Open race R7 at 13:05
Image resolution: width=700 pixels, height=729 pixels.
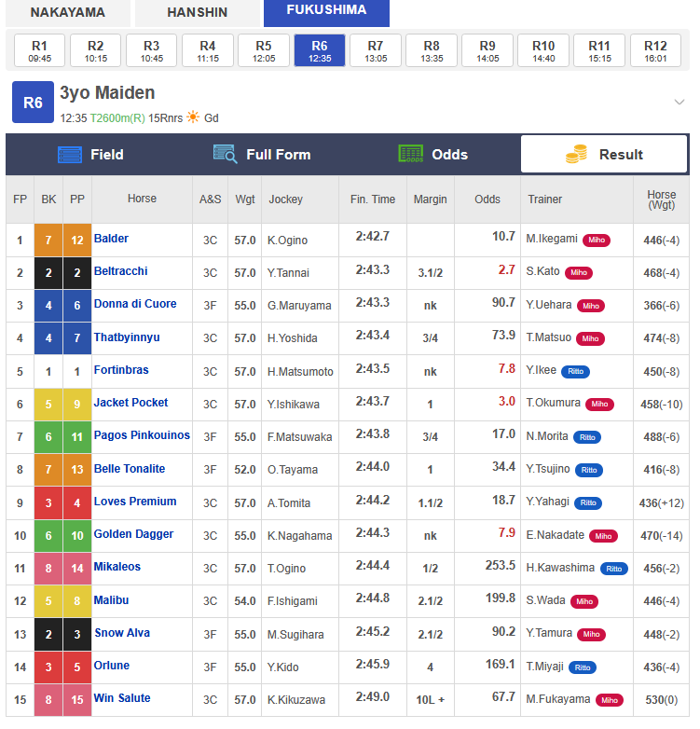376,50
